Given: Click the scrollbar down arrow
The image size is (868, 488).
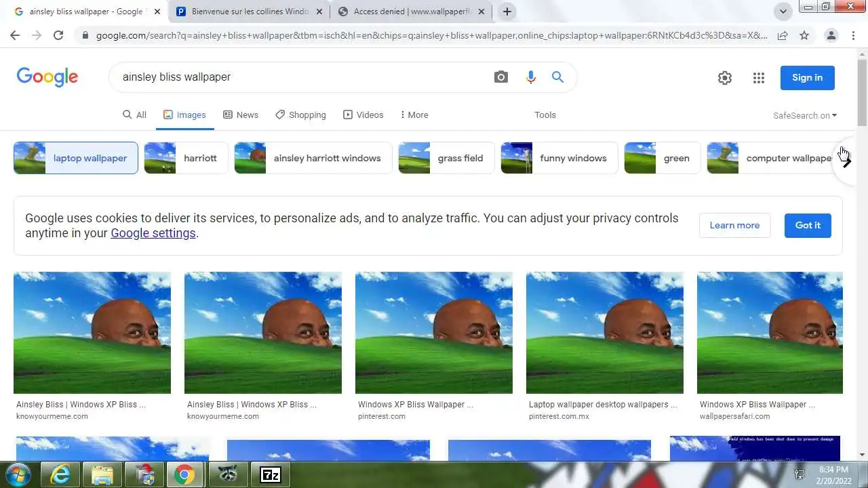Looking at the screenshot, I should (x=862, y=455).
